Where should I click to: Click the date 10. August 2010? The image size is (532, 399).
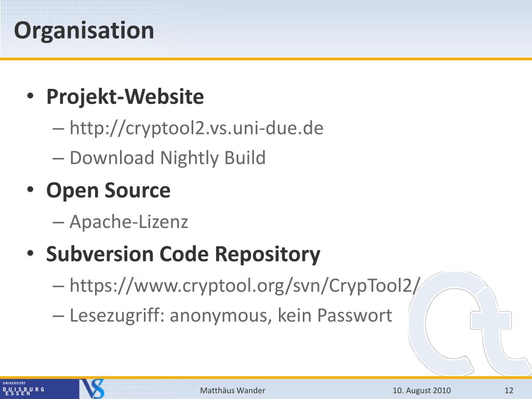point(422,391)
